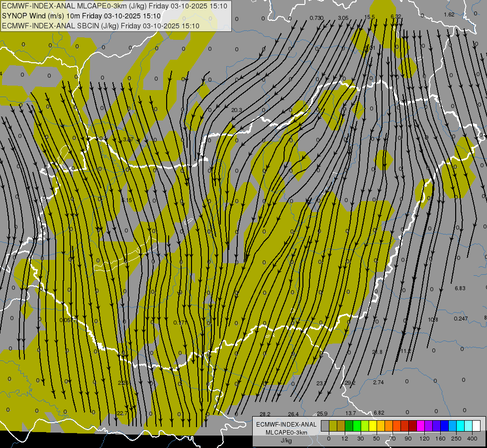Click the gray swatch in the legend

(x=325, y=426)
